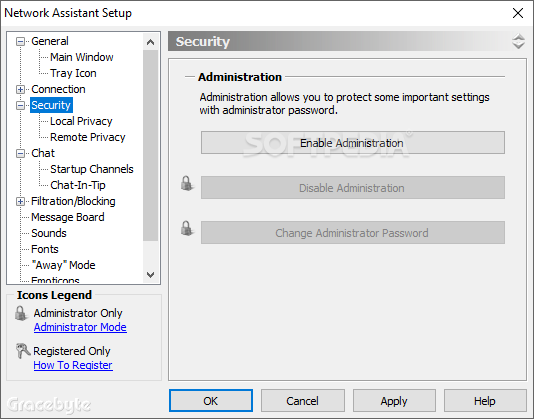The width and height of the screenshot is (534, 419).
Task: Open the How To Register link
Action: tap(73, 365)
